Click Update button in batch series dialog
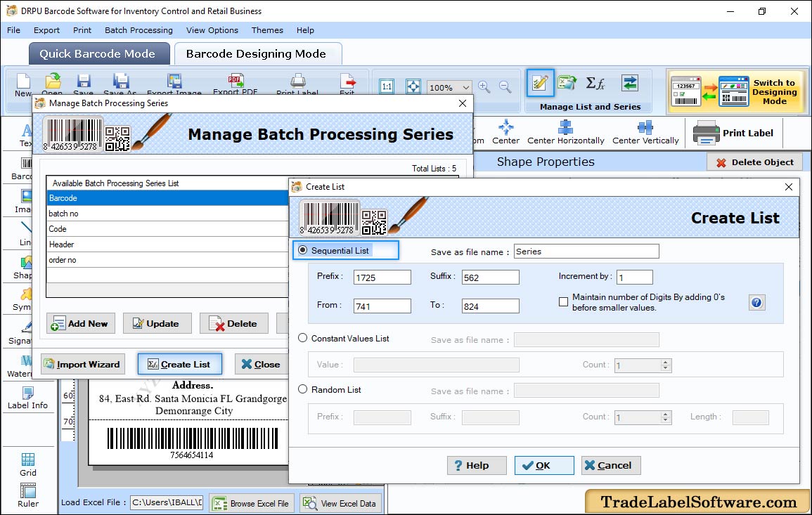Image resolution: width=812 pixels, height=515 pixels. [157, 323]
